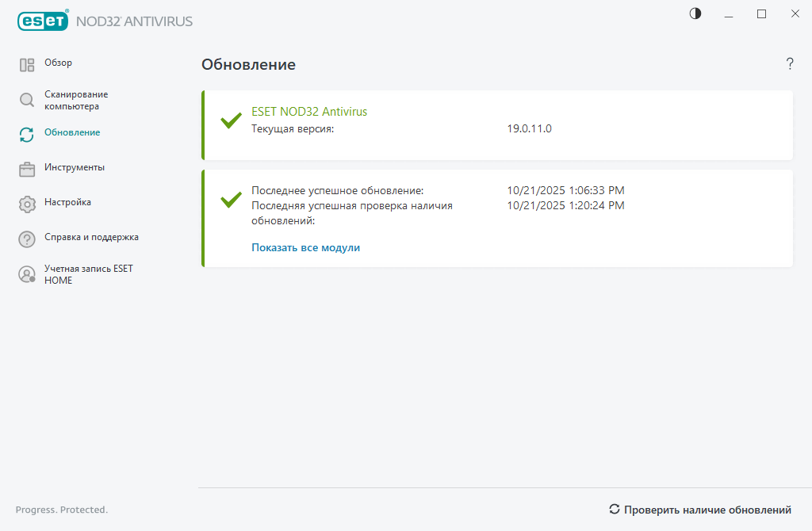Image resolution: width=812 pixels, height=531 pixels.
Task: Click the Tools briefcase icon
Action: [27, 169]
